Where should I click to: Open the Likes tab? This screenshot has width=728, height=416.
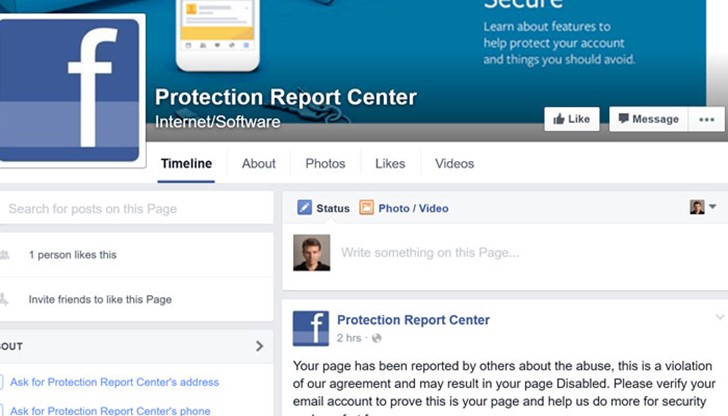click(x=390, y=164)
